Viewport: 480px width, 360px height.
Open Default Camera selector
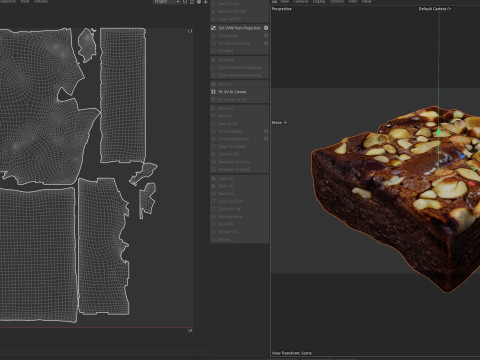(x=435, y=9)
